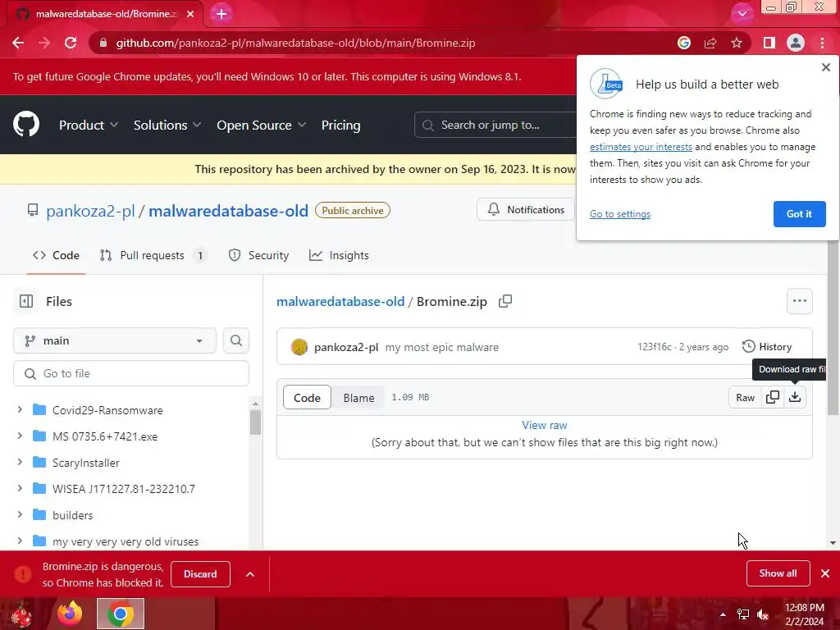The image size is (840, 630).
Task: Open the Open Source dropdown menu
Action: click(x=262, y=125)
